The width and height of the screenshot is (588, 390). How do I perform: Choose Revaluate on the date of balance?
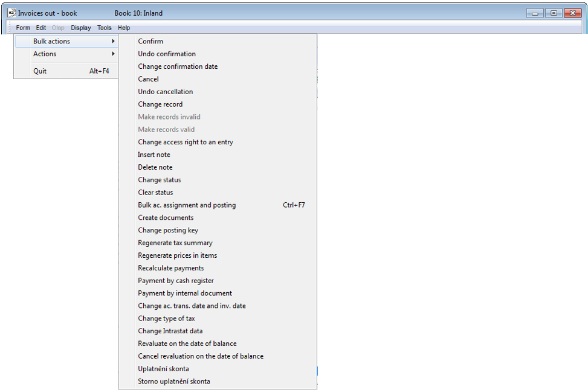coord(218,344)
